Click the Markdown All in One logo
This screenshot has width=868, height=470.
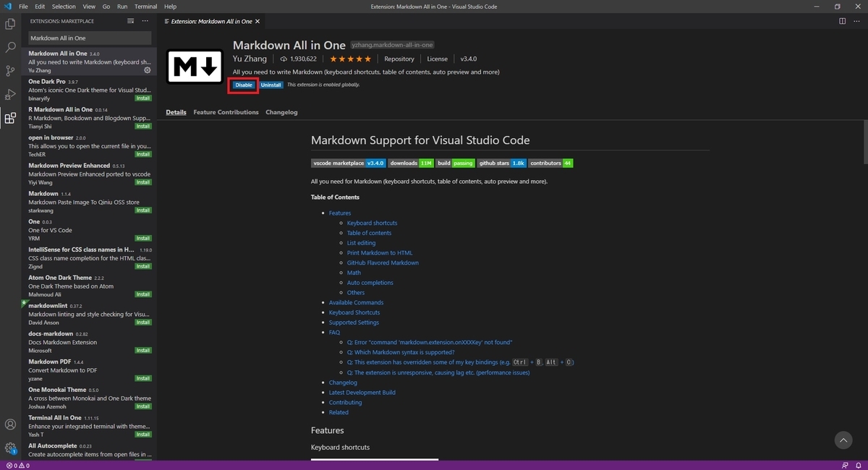[x=195, y=67]
